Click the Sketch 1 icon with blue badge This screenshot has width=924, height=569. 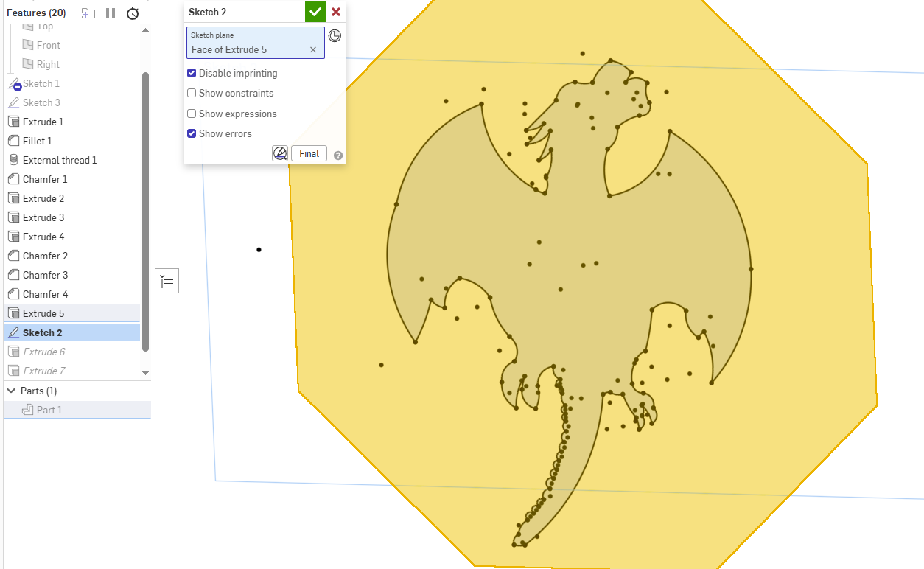(x=15, y=84)
